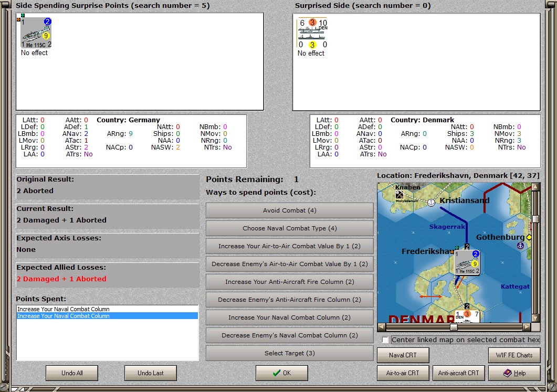557x392 pixels.
Task: Open the WIF FE Charts
Action: (x=514, y=355)
